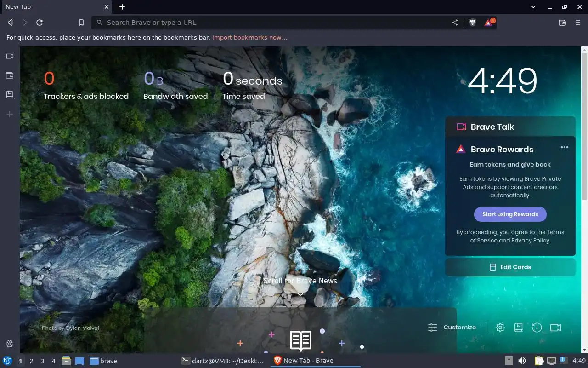Open the Brave Wallet toolbar icon
The width and height of the screenshot is (588, 368).
pos(562,23)
